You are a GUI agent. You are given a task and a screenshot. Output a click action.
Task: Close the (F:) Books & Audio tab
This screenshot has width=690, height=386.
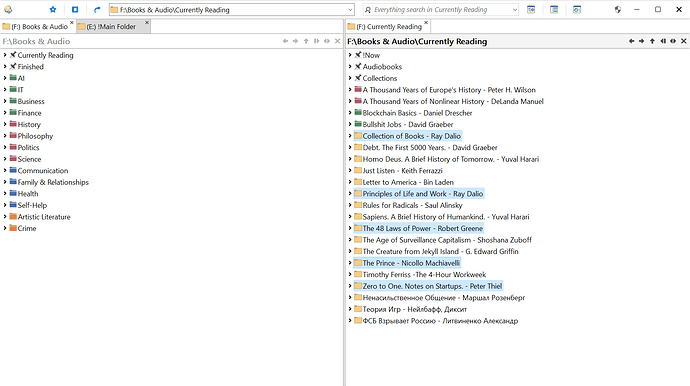pyautogui.click(x=72, y=23)
